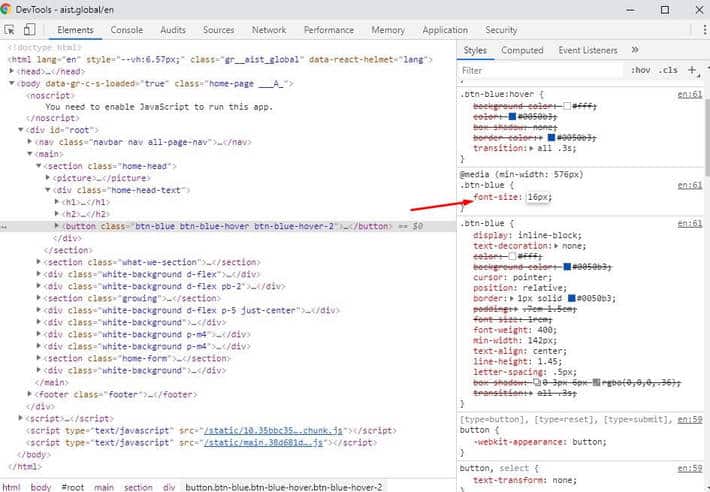The height and width of the screenshot is (492, 710).
Task: Select the Styles tab
Action: pos(475,50)
